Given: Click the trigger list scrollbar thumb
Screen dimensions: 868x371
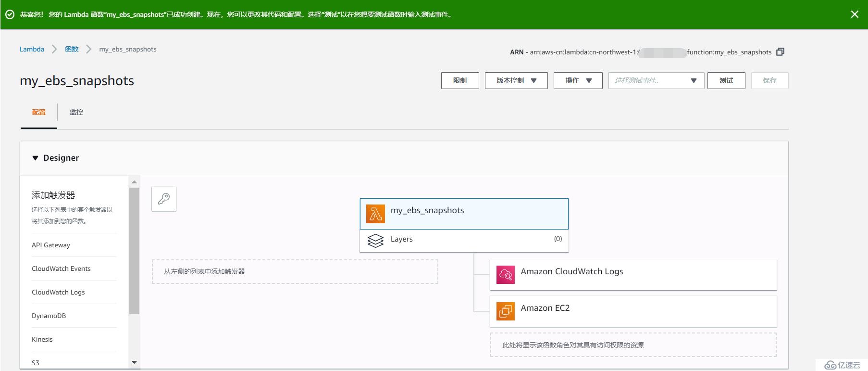Looking at the screenshot, I should click(x=134, y=251).
